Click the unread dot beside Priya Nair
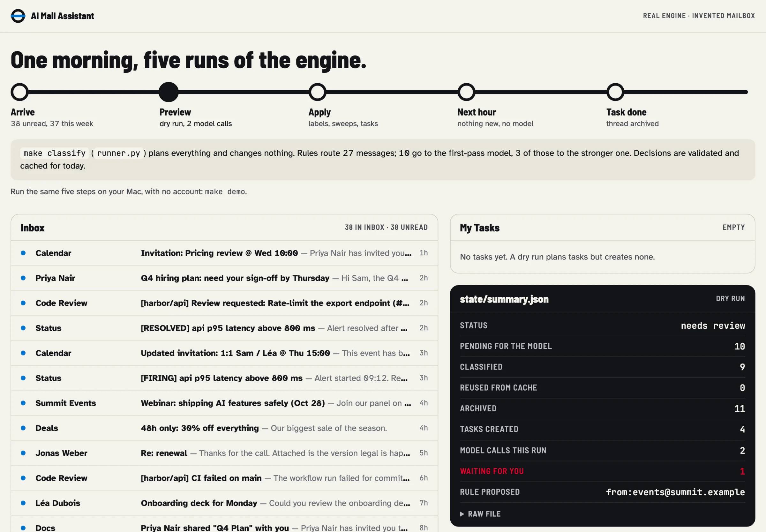Viewport: 766px width, 532px height. coord(23,278)
